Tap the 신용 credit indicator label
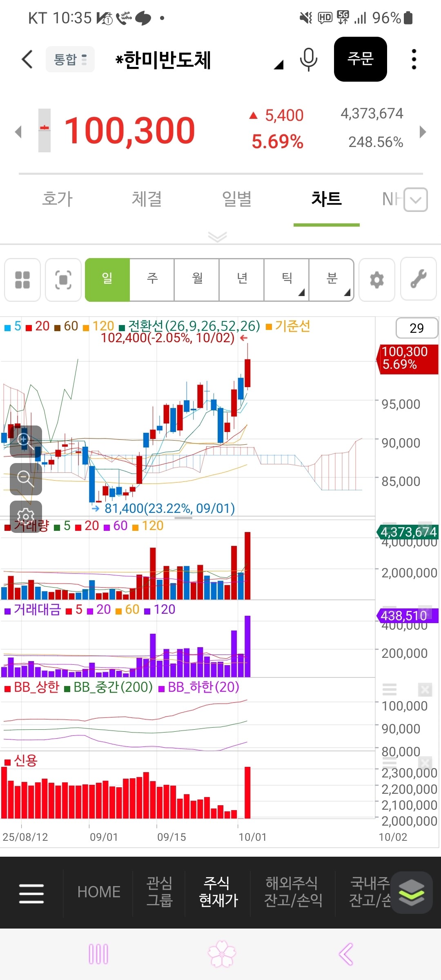441x980 pixels. click(21, 760)
